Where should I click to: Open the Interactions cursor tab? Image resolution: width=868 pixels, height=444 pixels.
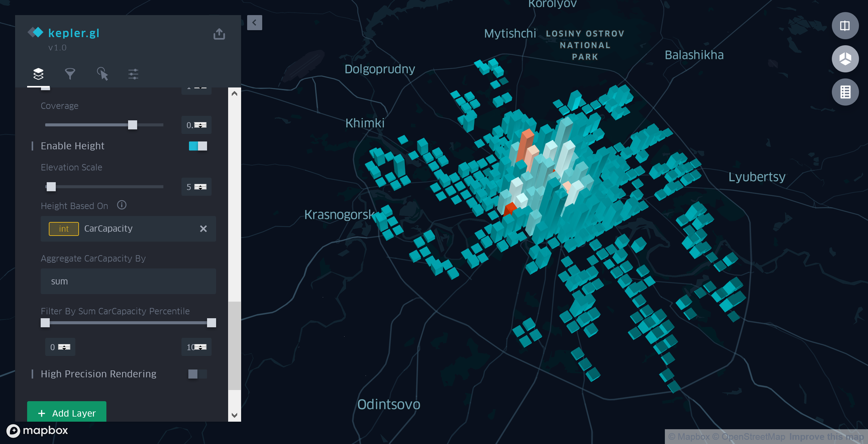pos(102,74)
